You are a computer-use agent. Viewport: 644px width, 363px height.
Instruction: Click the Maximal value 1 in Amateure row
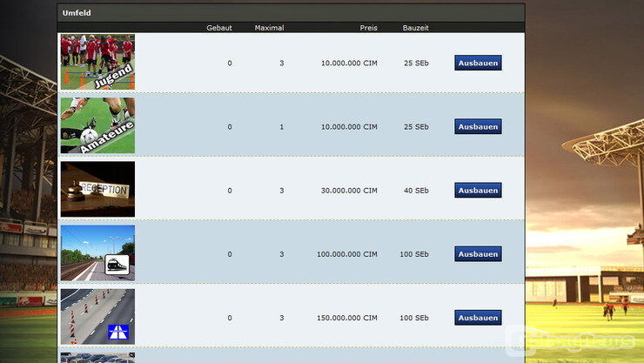click(282, 127)
